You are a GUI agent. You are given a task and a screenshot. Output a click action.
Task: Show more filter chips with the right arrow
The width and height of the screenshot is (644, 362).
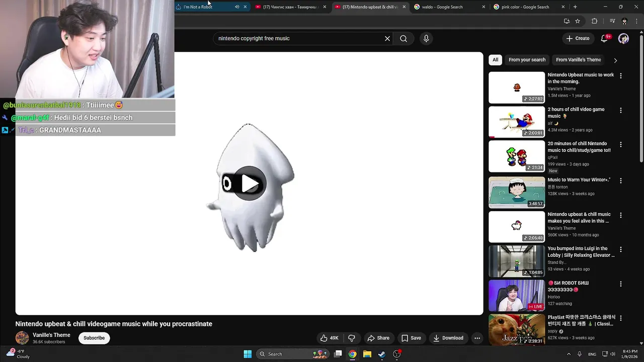pyautogui.click(x=615, y=60)
